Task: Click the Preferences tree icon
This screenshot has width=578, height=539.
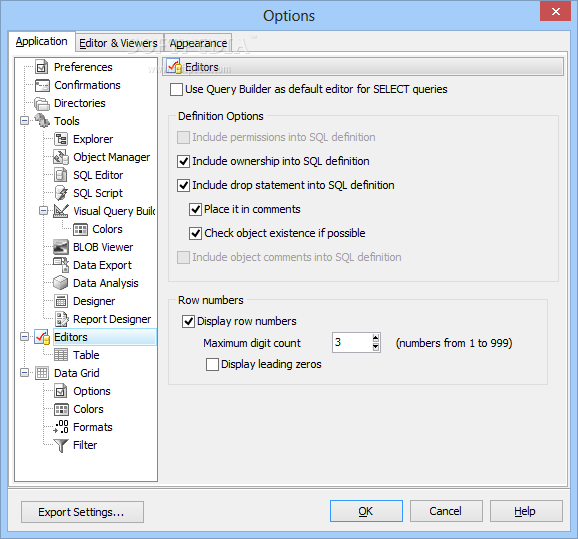Action: point(42,67)
